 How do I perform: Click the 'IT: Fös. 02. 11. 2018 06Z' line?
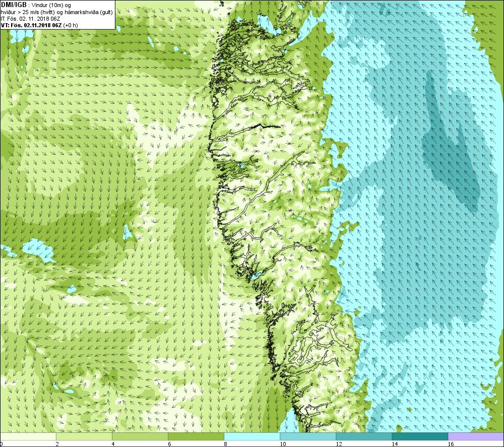[x=31, y=19]
